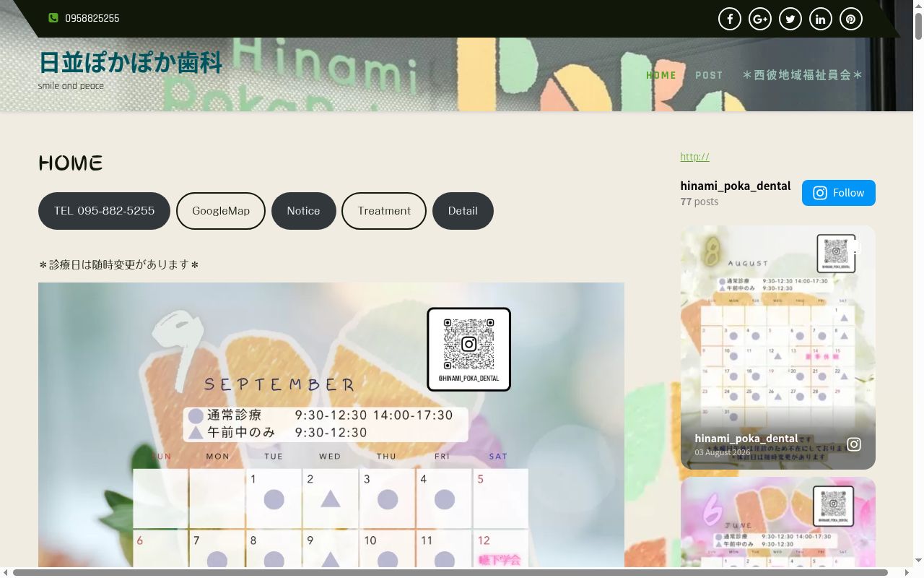Open the Detail button
The image size is (924, 578).
tap(463, 211)
